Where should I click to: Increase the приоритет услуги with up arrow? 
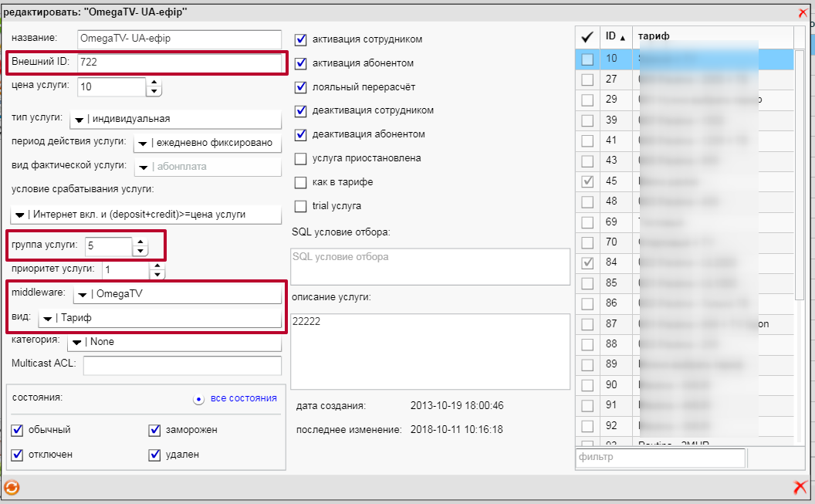(157, 266)
